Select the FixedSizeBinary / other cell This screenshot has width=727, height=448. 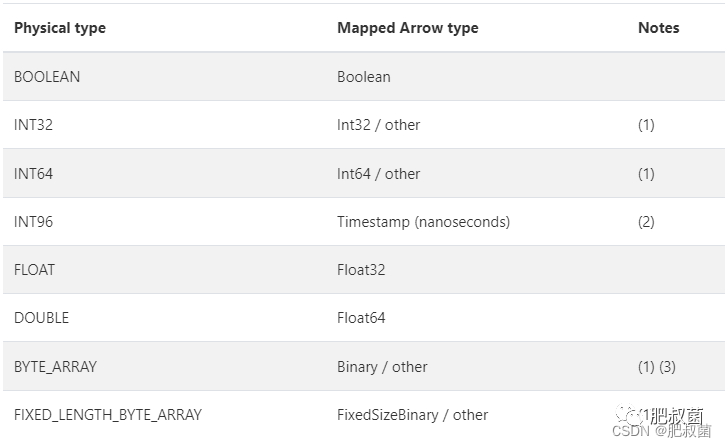click(x=412, y=415)
